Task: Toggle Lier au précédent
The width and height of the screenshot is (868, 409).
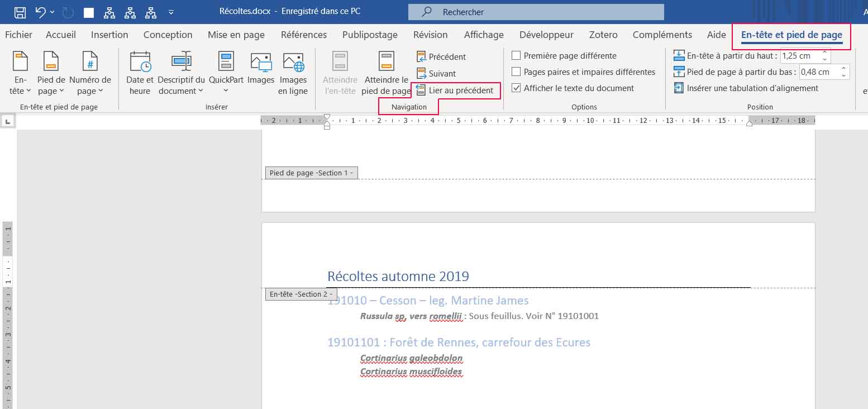Action: 455,91
